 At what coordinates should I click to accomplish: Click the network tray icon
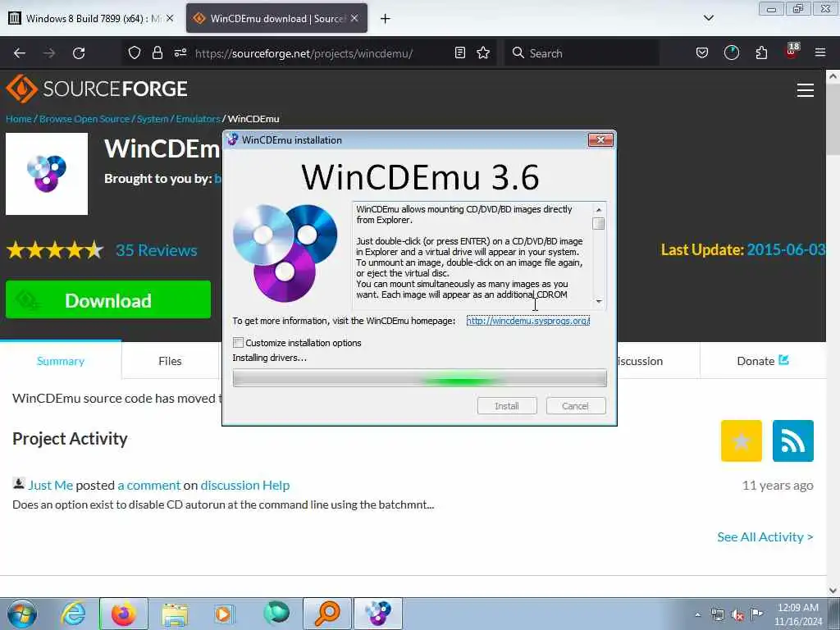pyautogui.click(x=717, y=614)
